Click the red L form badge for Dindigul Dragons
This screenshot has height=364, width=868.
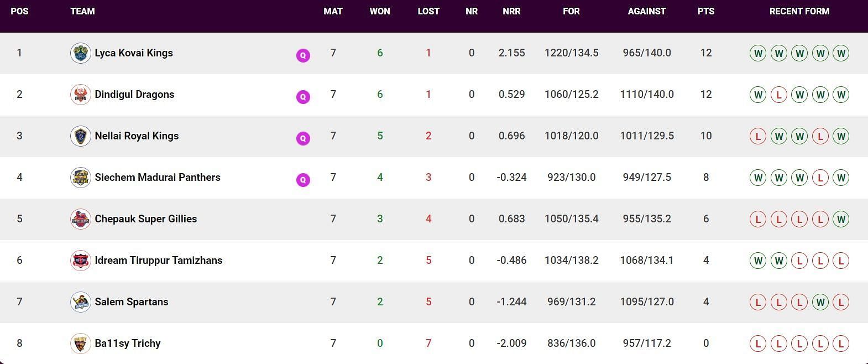(x=779, y=95)
